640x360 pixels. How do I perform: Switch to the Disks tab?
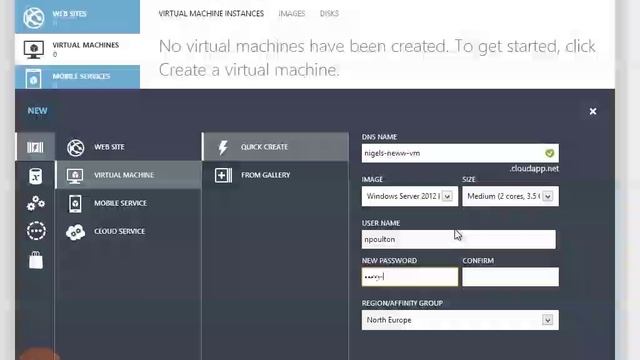tap(329, 13)
